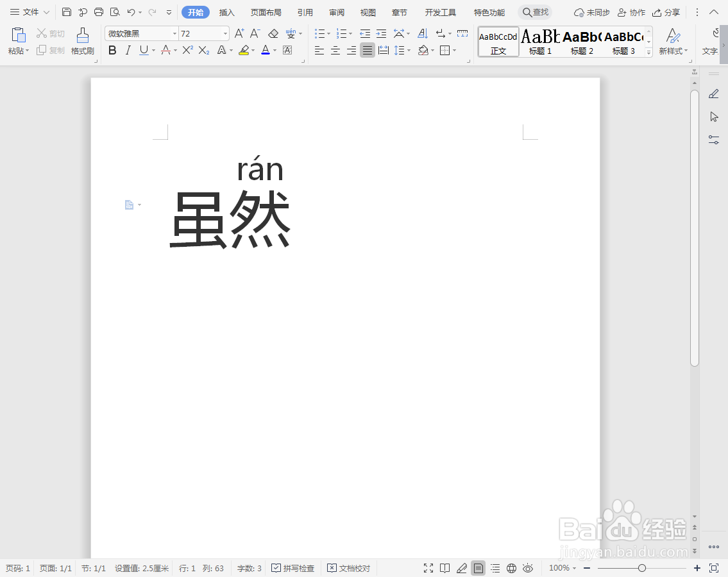Click fit-page icon beside zoom slider

pos(714,568)
